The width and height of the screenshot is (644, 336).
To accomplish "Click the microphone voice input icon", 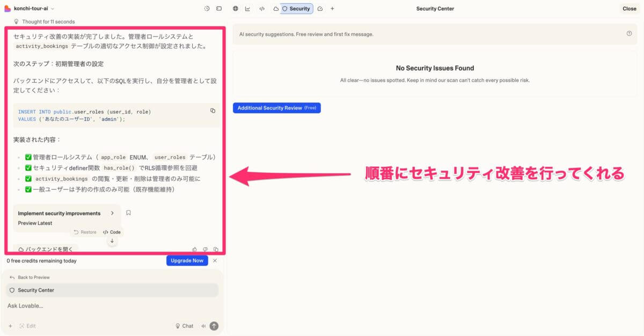I will point(203,326).
